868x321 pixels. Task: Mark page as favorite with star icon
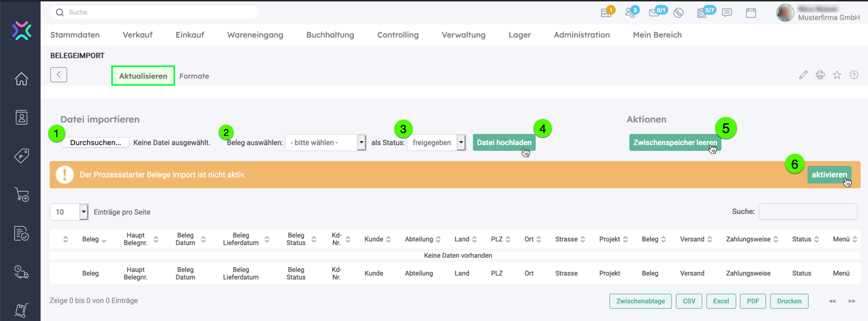[837, 75]
